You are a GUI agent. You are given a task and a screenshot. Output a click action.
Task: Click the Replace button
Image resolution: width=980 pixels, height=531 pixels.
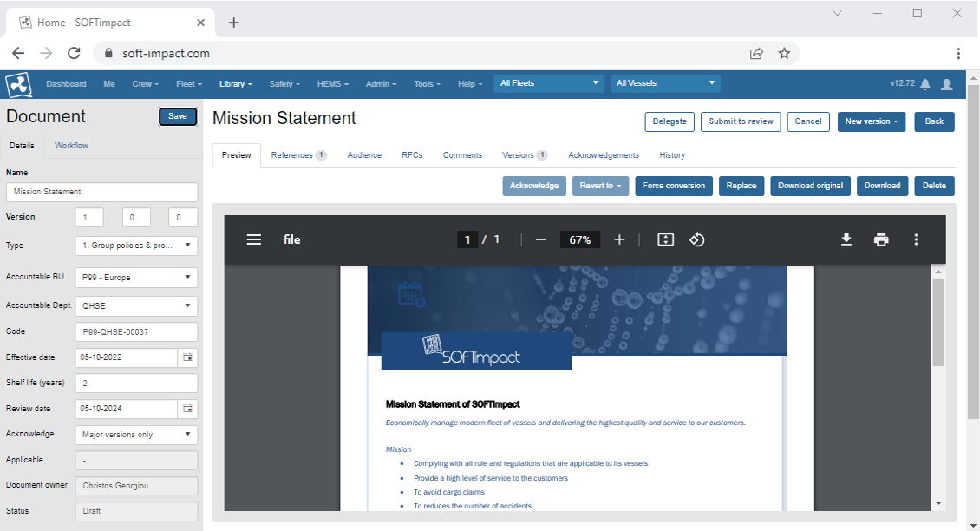[742, 186]
